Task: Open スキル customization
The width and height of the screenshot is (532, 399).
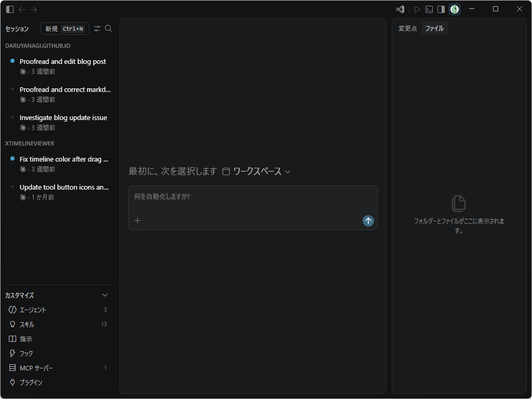Action: [x=60, y=324]
